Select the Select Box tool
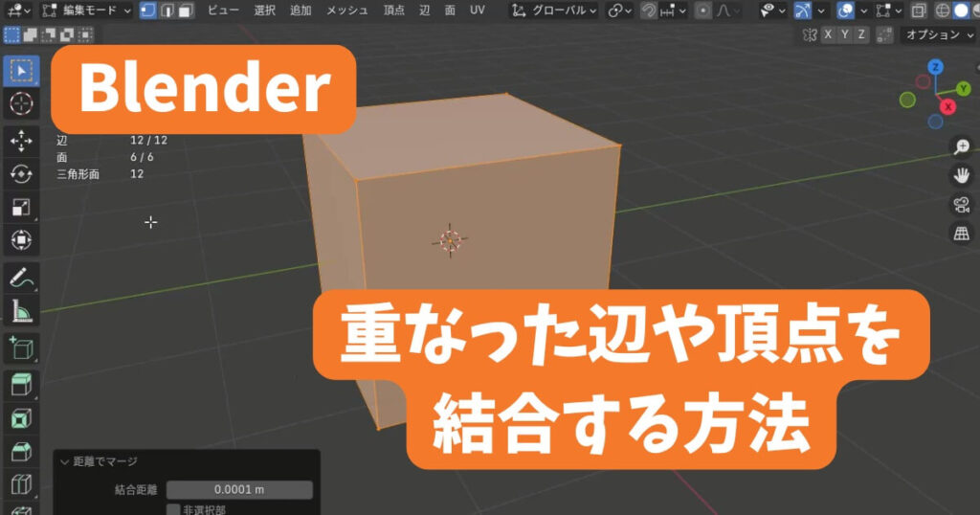The image size is (980, 515). [x=21, y=71]
